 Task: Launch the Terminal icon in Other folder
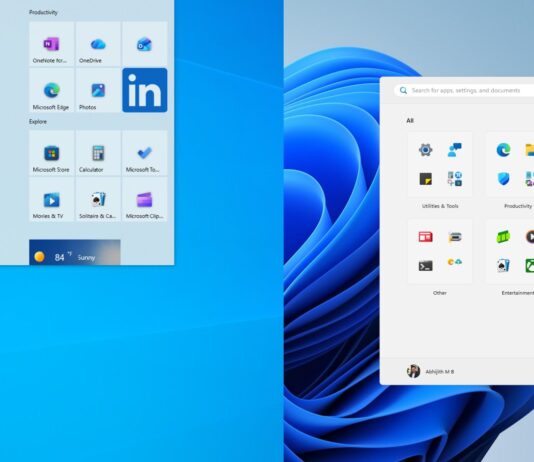pos(425,266)
